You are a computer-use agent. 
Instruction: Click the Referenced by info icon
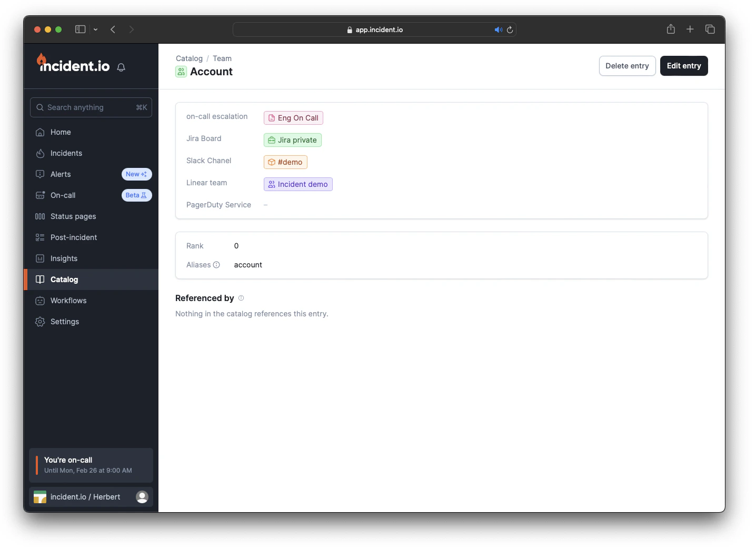tap(241, 298)
